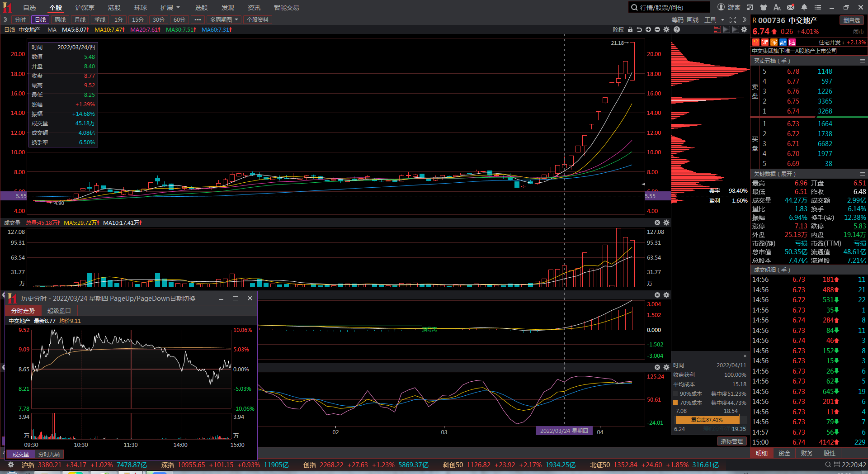Open the mail messages icon

791,7
